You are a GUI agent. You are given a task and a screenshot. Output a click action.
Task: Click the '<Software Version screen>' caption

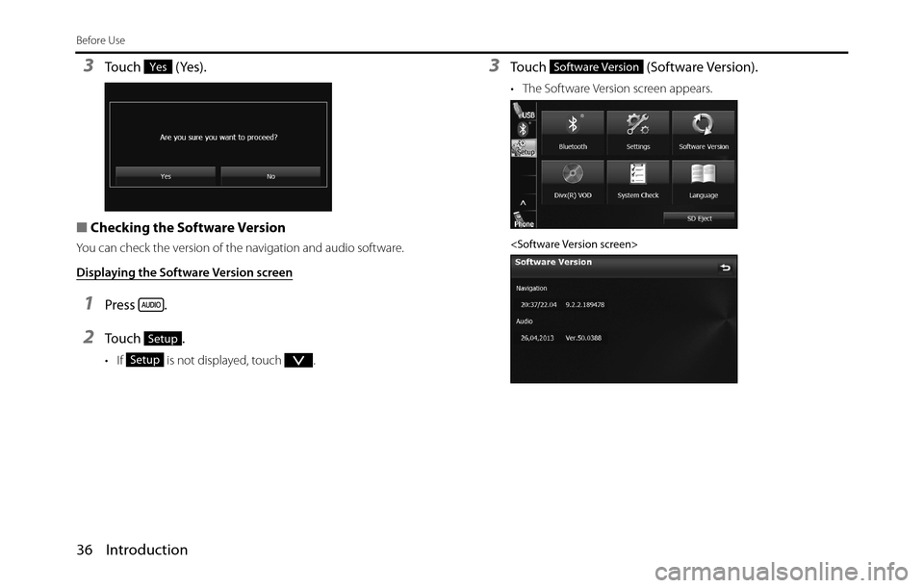[x=574, y=243]
